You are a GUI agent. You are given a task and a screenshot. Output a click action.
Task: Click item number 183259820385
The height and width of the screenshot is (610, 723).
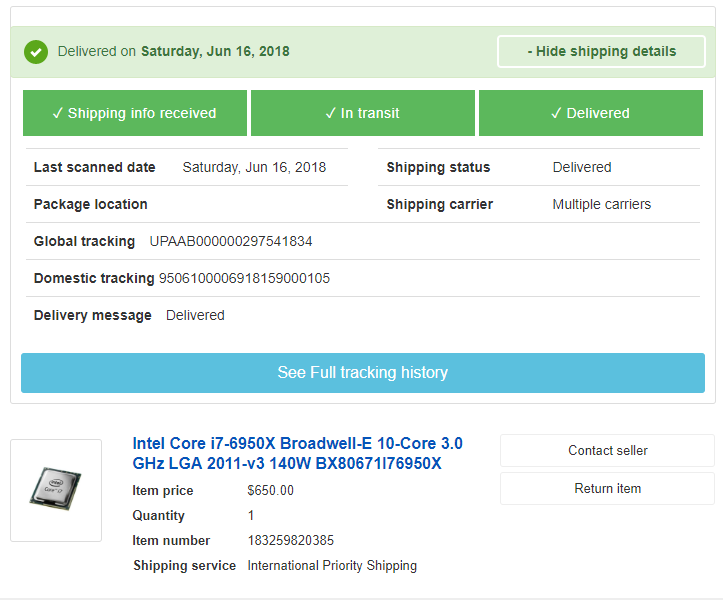pyautogui.click(x=290, y=540)
